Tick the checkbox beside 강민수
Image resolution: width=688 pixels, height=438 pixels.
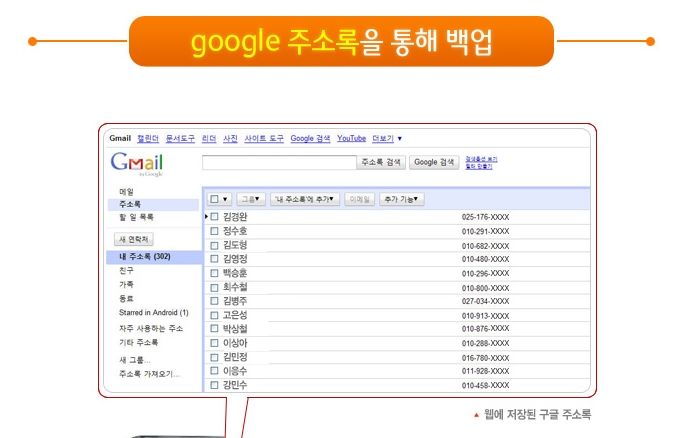point(215,385)
